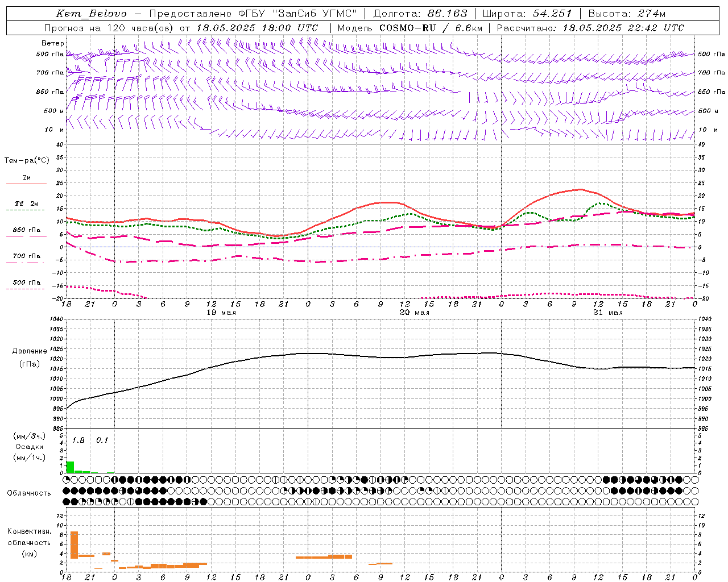
Task: Click the 1.8 precipitation amount value
Action: 78,440
